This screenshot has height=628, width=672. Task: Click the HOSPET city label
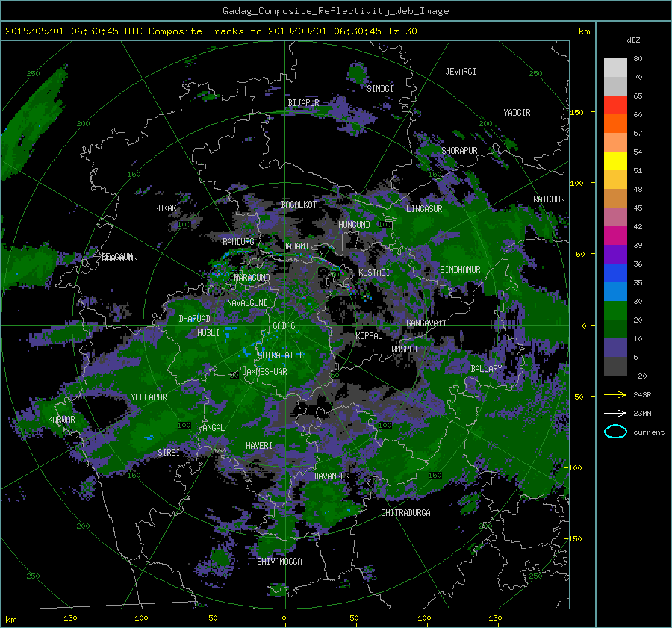[x=405, y=349]
